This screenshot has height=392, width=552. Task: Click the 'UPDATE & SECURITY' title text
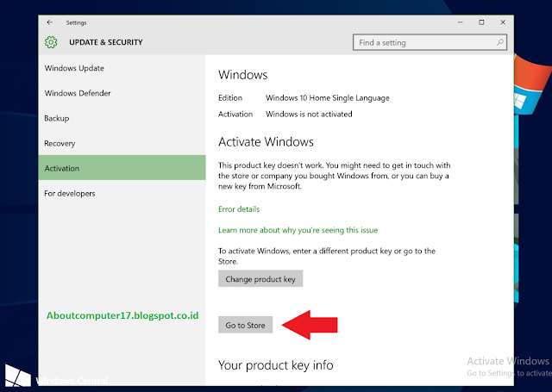(106, 42)
